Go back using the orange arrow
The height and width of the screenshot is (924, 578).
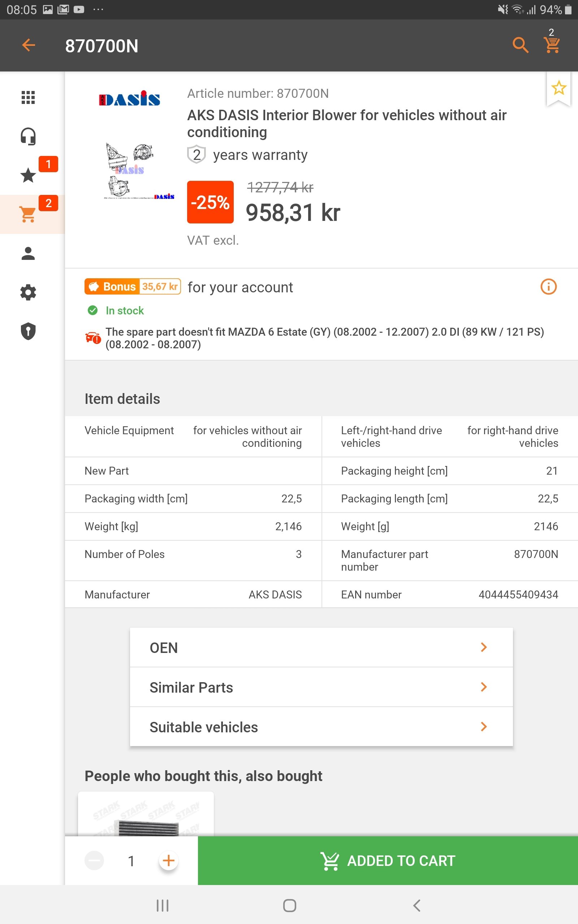(29, 45)
